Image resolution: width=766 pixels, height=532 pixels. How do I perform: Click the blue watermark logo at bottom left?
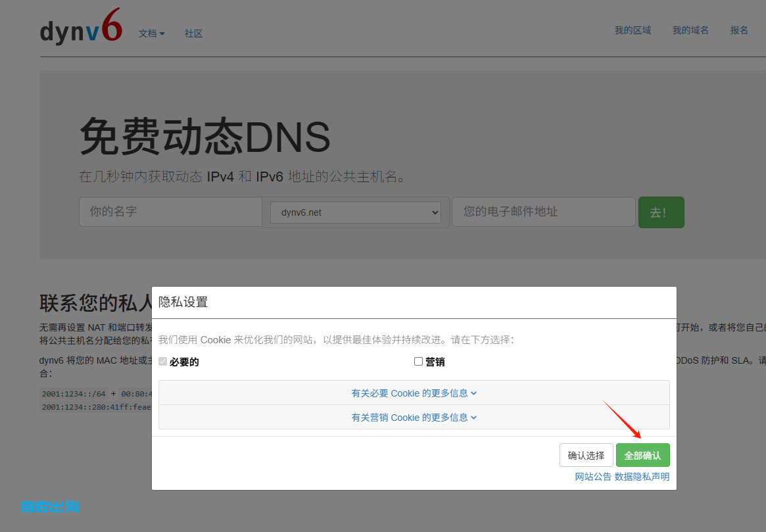click(50, 507)
